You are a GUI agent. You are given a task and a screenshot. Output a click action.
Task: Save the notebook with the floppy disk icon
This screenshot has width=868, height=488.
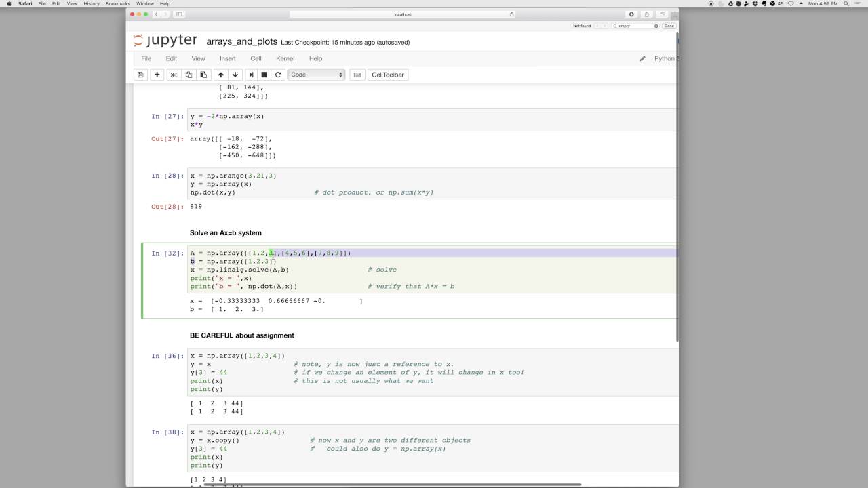tap(140, 75)
